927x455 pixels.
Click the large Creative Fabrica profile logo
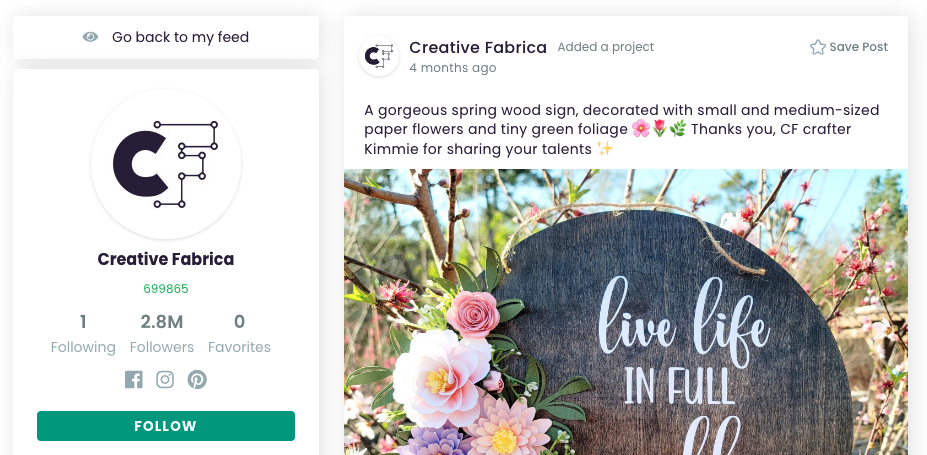pos(166,164)
